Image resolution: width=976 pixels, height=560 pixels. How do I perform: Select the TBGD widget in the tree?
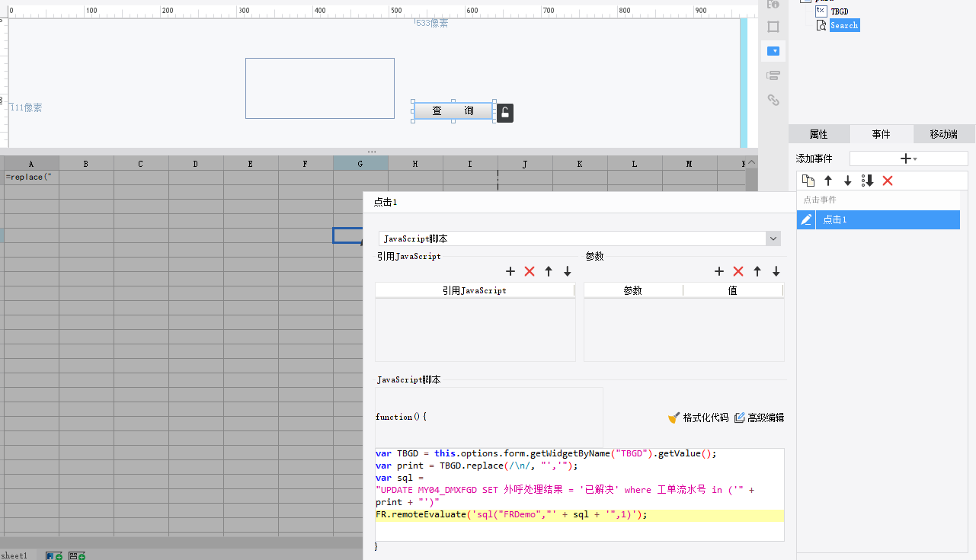(839, 11)
